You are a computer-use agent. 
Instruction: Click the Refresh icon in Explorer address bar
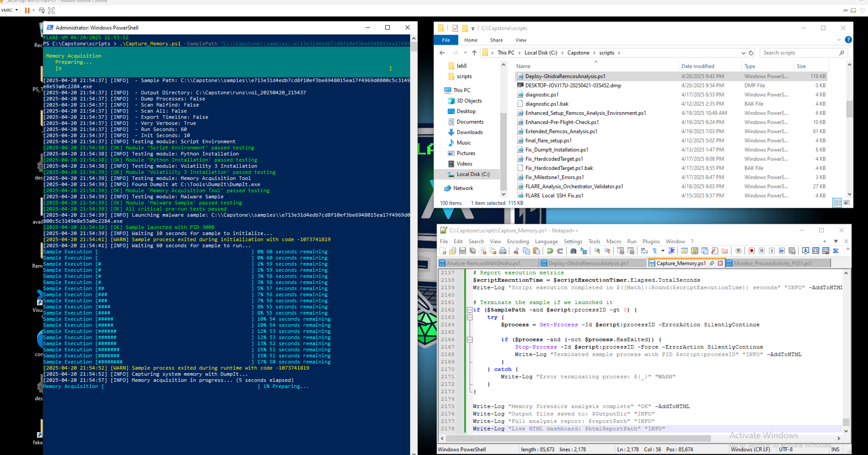pos(751,53)
